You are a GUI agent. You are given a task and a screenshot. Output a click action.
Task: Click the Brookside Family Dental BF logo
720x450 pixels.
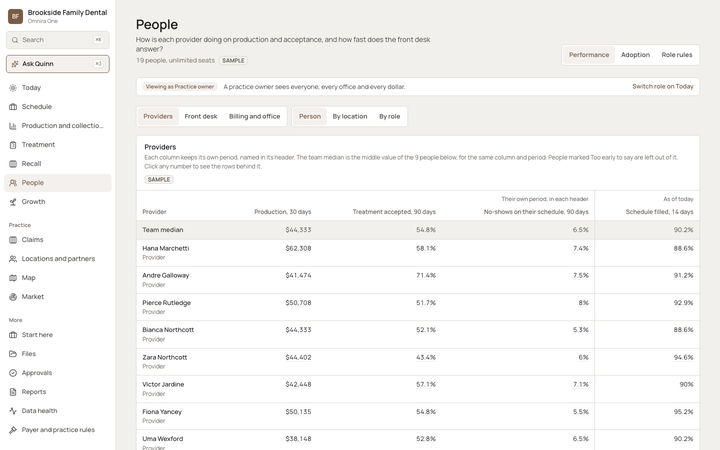pos(15,17)
